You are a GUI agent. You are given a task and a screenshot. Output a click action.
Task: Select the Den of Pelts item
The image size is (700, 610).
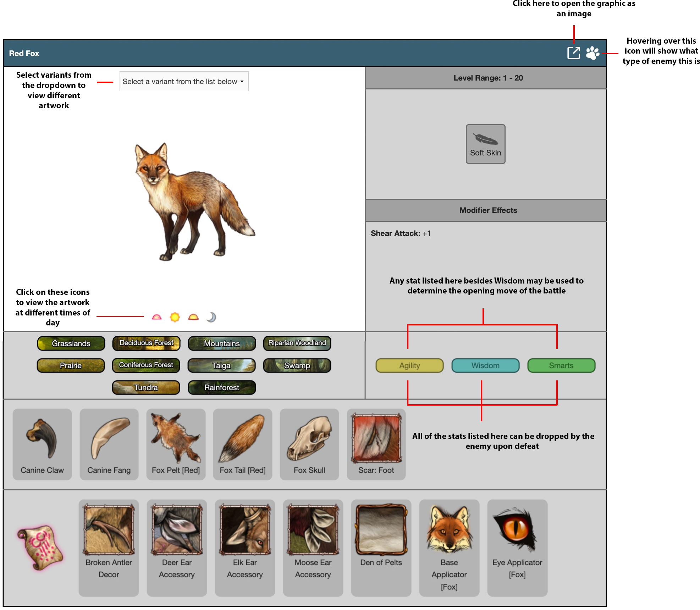(381, 547)
